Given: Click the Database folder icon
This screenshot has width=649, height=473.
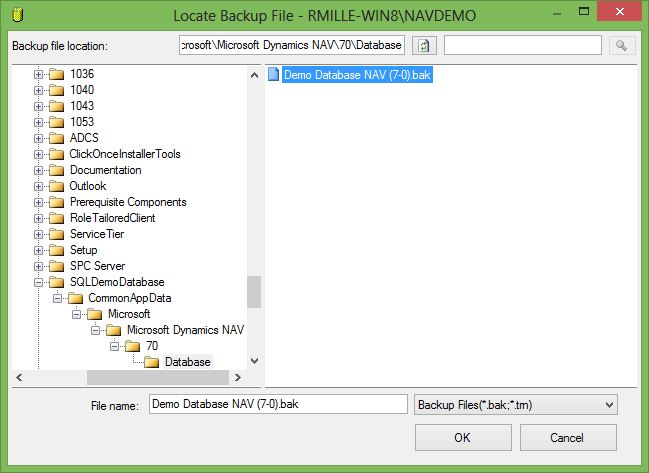Looking at the screenshot, I should click(x=151, y=363).
